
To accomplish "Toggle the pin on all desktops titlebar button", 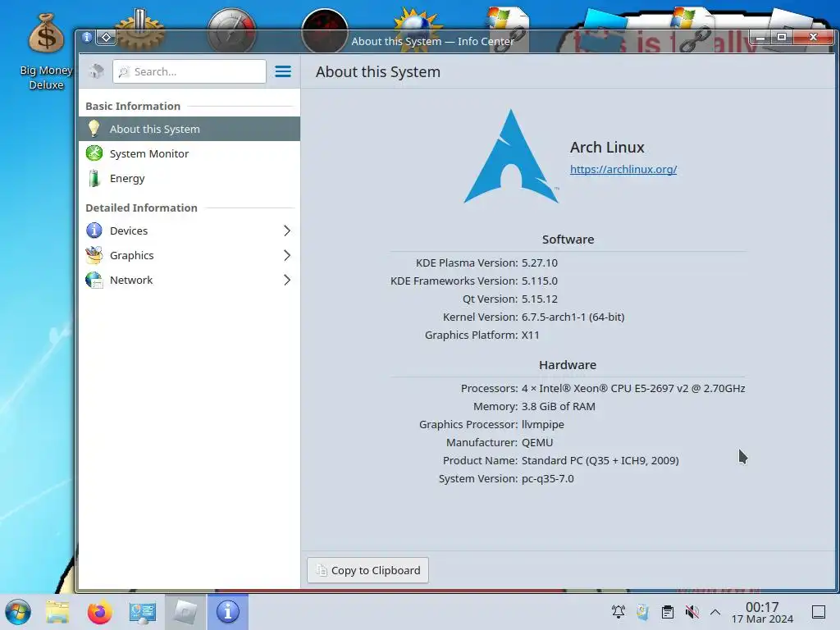I will click(106, 37).
